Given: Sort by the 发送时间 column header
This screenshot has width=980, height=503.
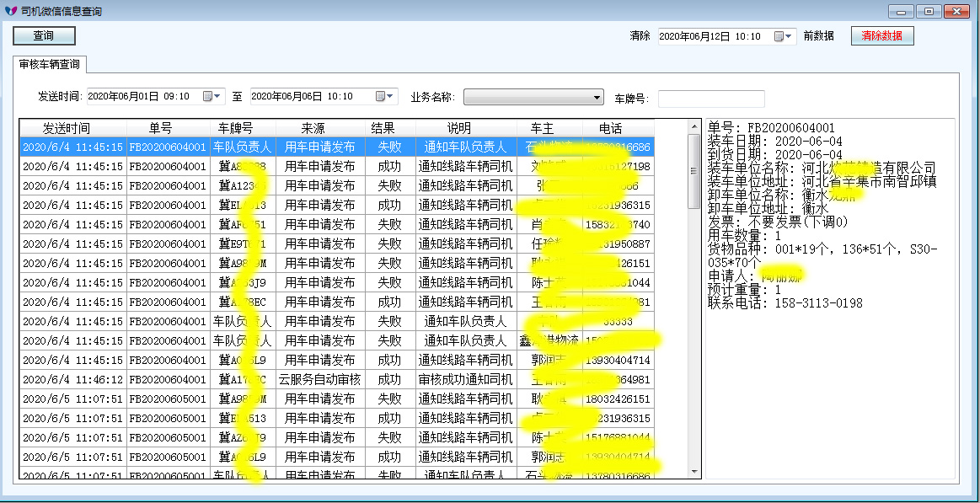Looking at the screenshot, I should 72,128.
